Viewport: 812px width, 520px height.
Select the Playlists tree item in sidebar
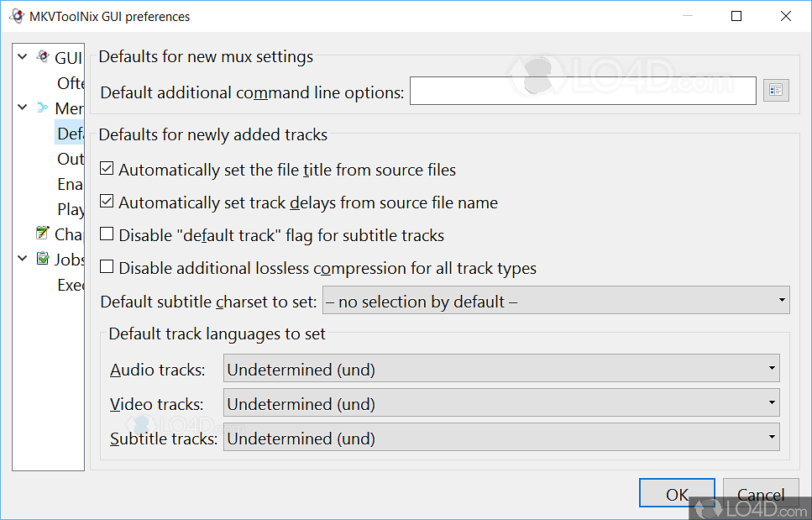(71, 209)
